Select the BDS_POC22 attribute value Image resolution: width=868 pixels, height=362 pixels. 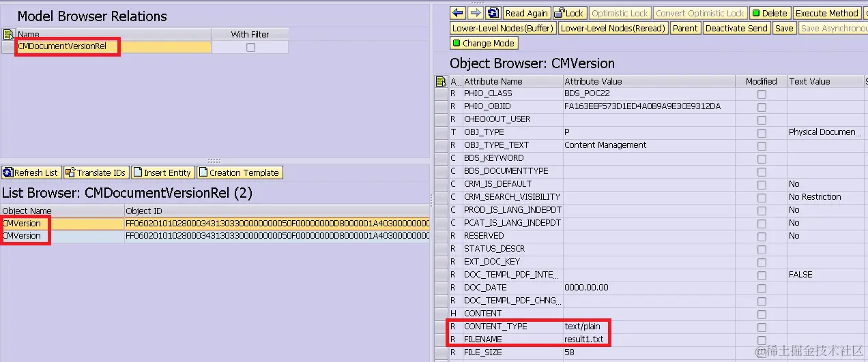point(585,93)
